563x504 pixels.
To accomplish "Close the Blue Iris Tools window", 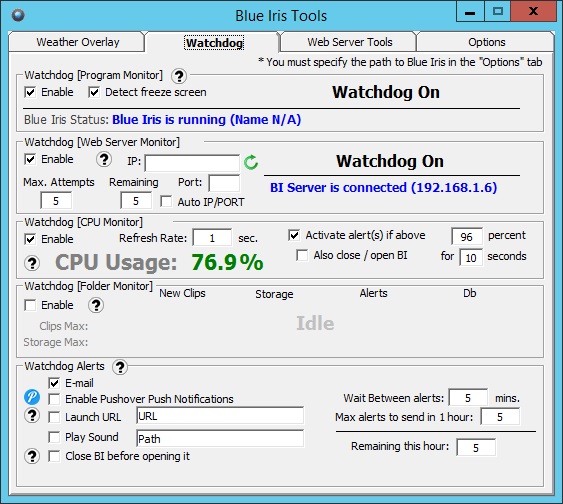I will (533, 12).
